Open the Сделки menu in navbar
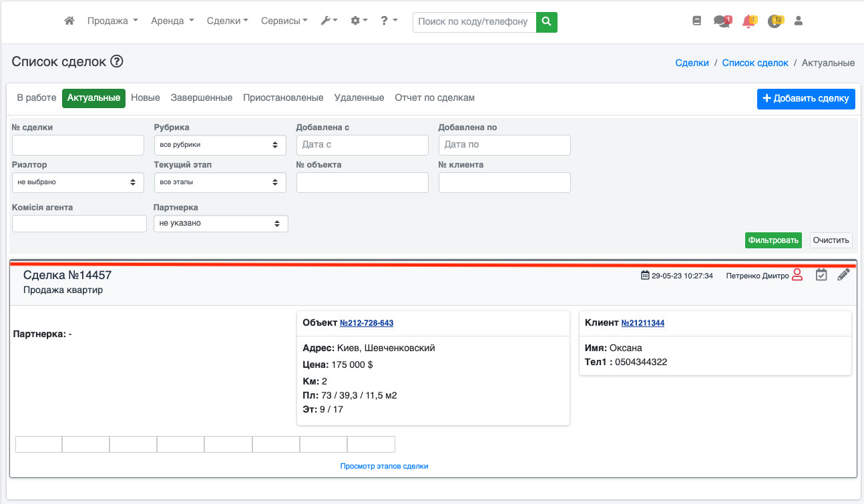This screenshot has height=504, width=864. [227, 21]
